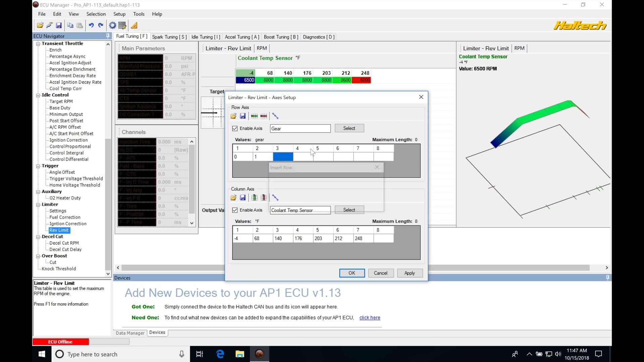This screenshot has width=644, height=362.
Task: Click the Undo toolbar icon
Action: (91, 25)
